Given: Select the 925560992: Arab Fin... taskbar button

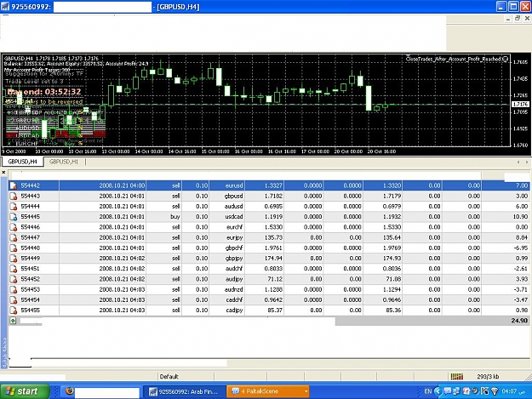Looking at the screenshot, I should pyautogui.click(x=184, y=391).
